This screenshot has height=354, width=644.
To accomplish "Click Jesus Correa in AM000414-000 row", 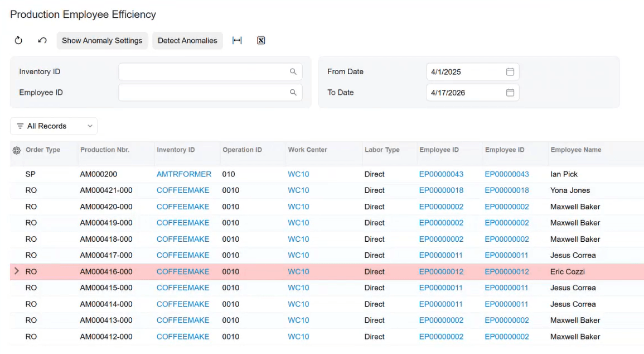I will [x=573, y=304].
